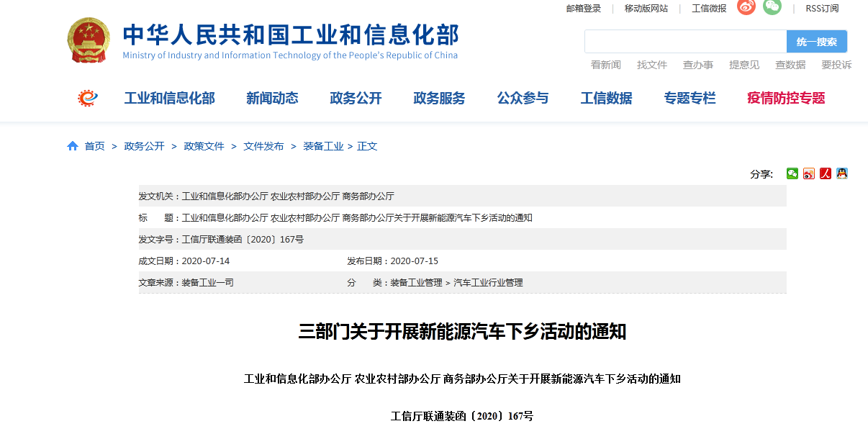Select the 查数据 search shortcut
The width and height of the screenshot is (868, 434).
(790, 65)
